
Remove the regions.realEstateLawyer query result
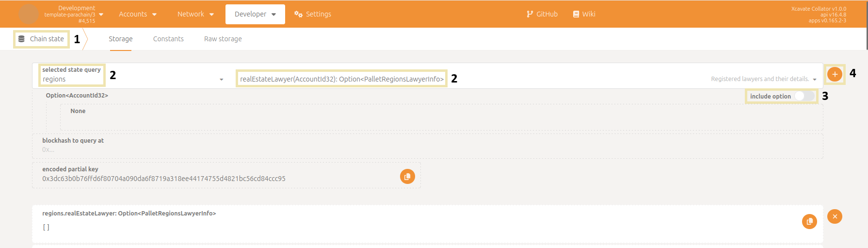[835, 216]
